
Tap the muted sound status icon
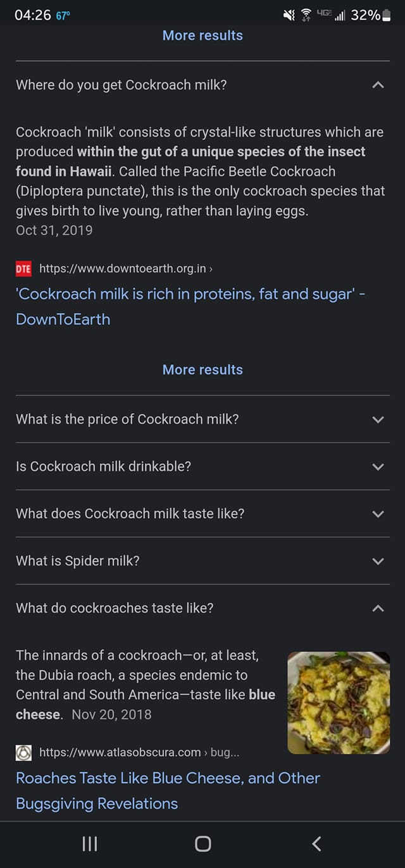[289, 15]
